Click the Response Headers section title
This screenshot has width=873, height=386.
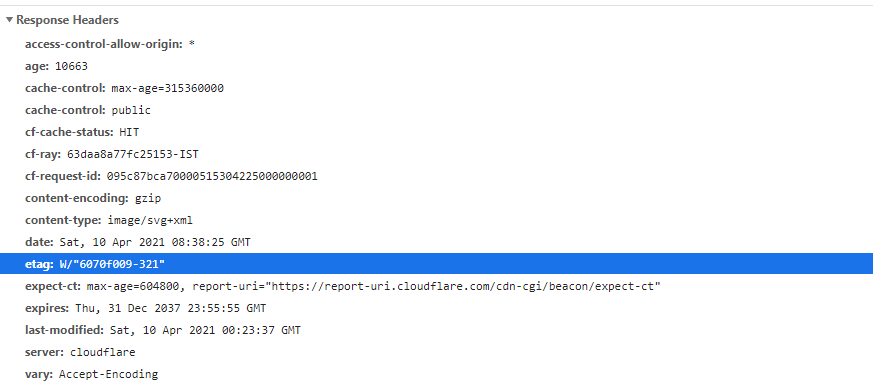67,20
